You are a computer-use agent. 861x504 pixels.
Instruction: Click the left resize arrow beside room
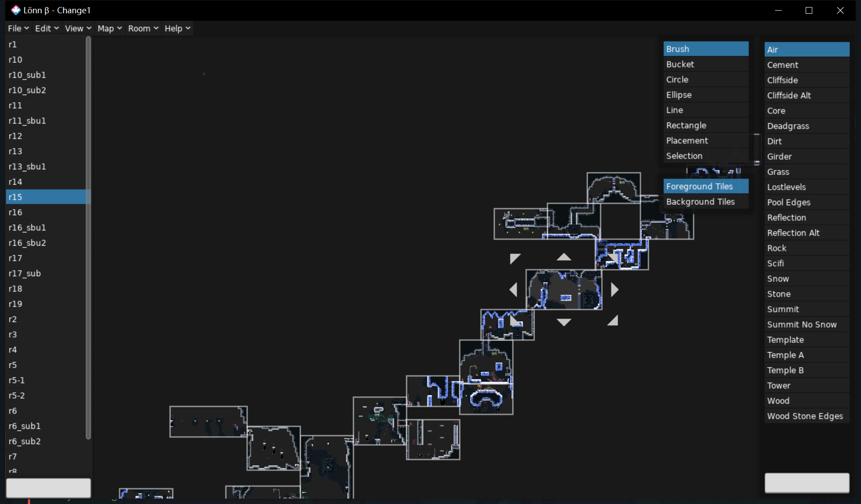coord(513,290)
